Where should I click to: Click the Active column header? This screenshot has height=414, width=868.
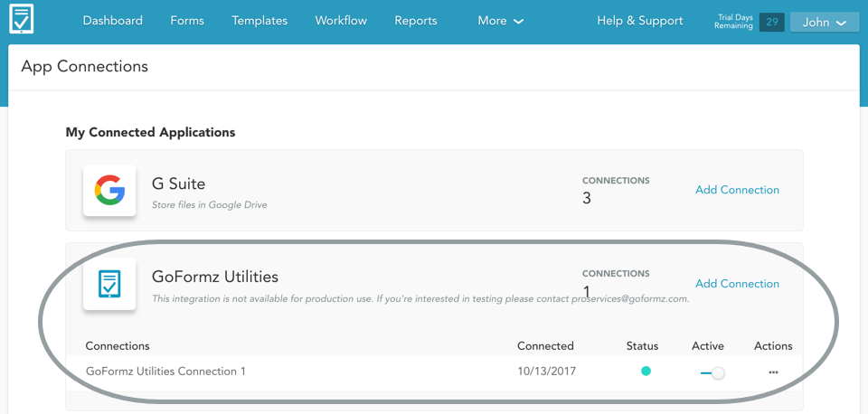708,346
